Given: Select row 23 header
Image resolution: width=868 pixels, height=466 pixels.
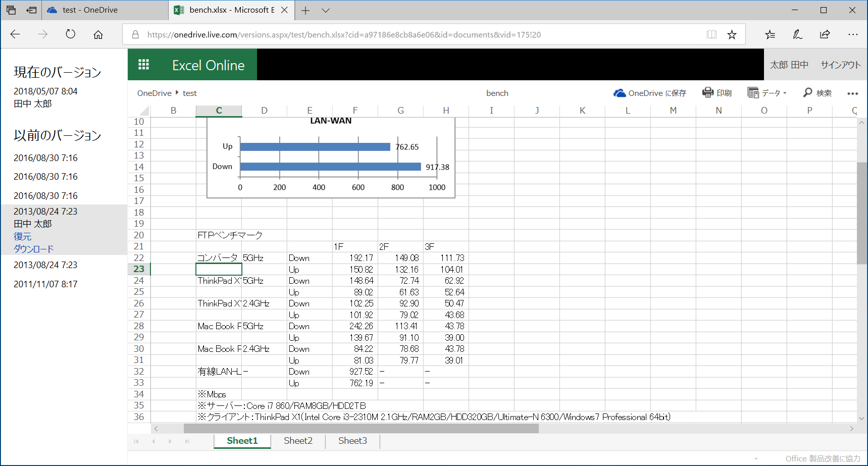Looking at the screenshot, I should [x=139, y=269].
